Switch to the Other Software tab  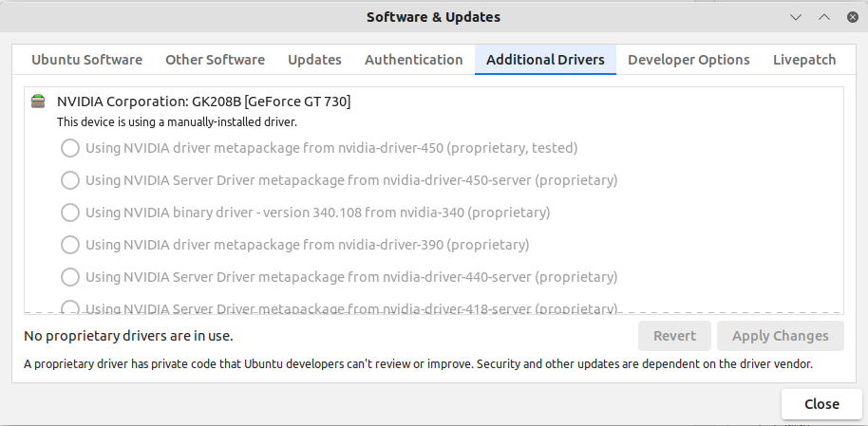point(215,60)
